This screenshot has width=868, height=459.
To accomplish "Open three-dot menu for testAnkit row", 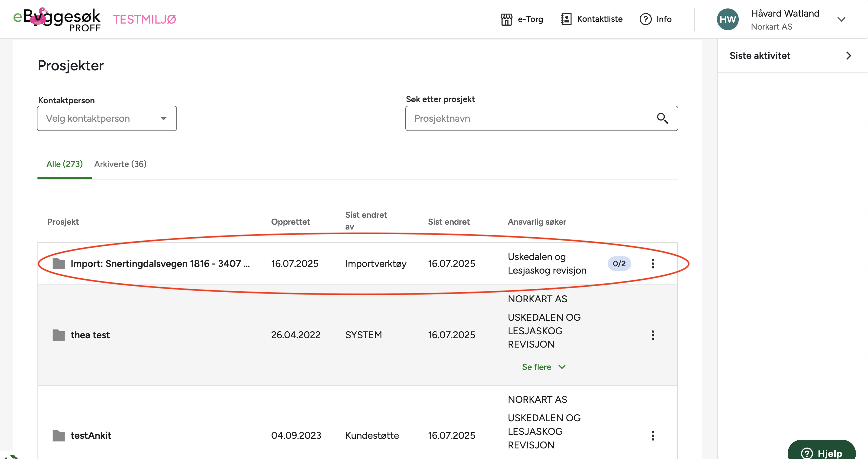I will [653, 436].
